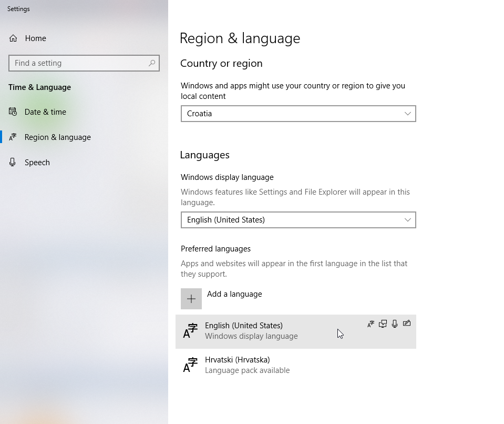Select English (United States) language row
This screenshot has width=504, height=424.
pos(296,331)
